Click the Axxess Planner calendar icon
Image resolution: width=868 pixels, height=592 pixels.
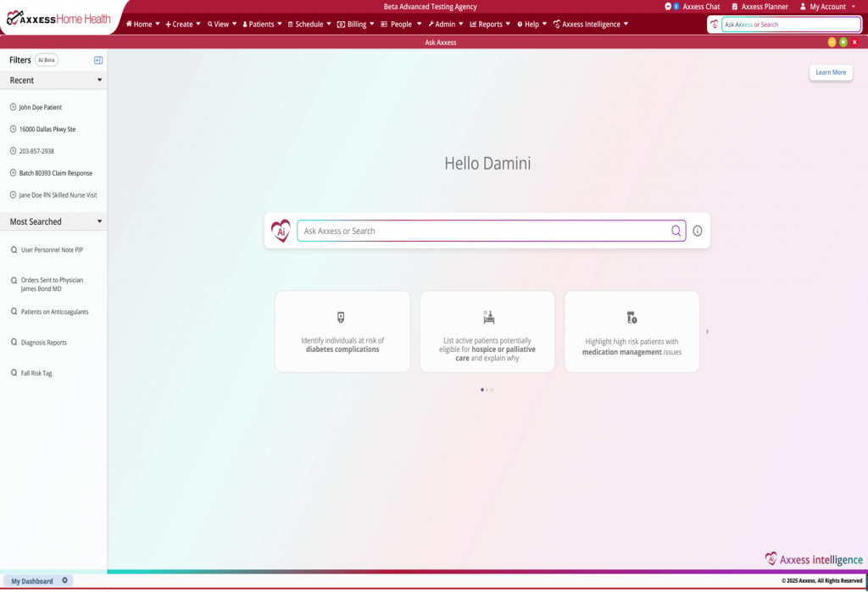click(x=735, y=7)
